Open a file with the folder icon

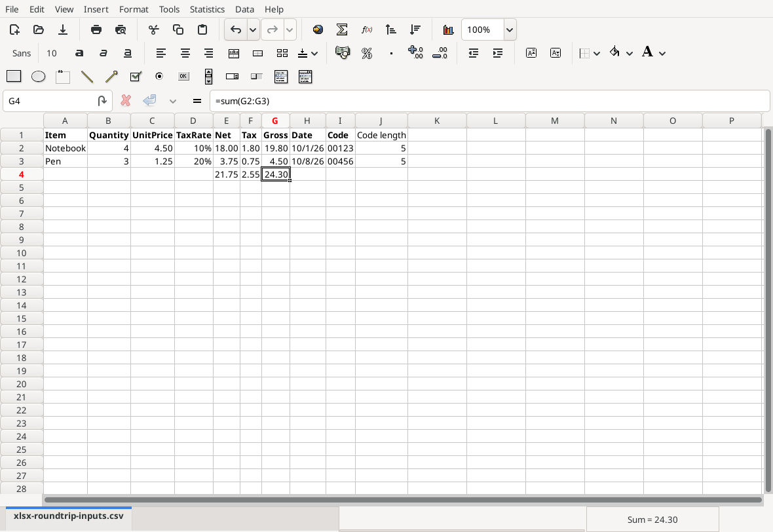pos(39,29)
